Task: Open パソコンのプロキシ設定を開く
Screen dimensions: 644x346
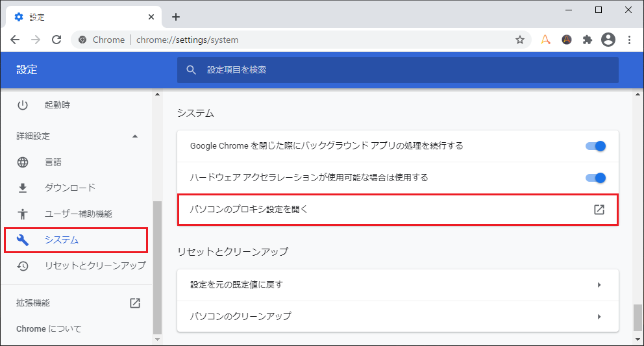Action: click(x=397, y=210)
